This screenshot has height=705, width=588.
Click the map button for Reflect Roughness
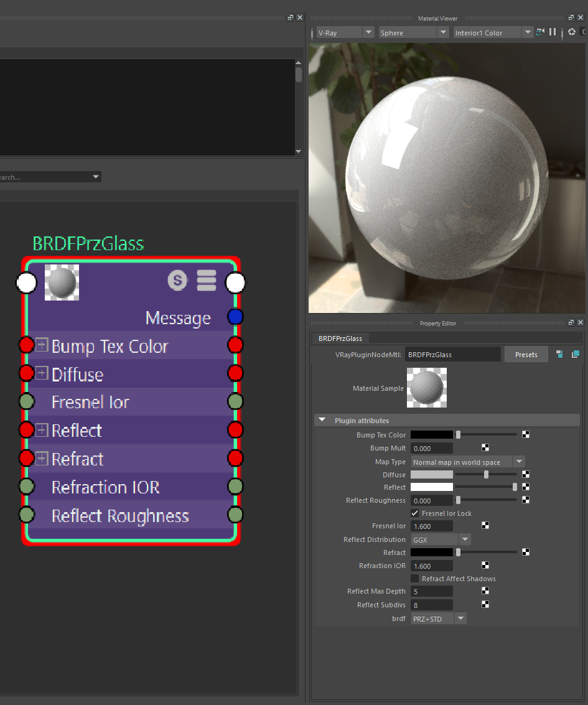pyautogui.click(x=526, y=500)
